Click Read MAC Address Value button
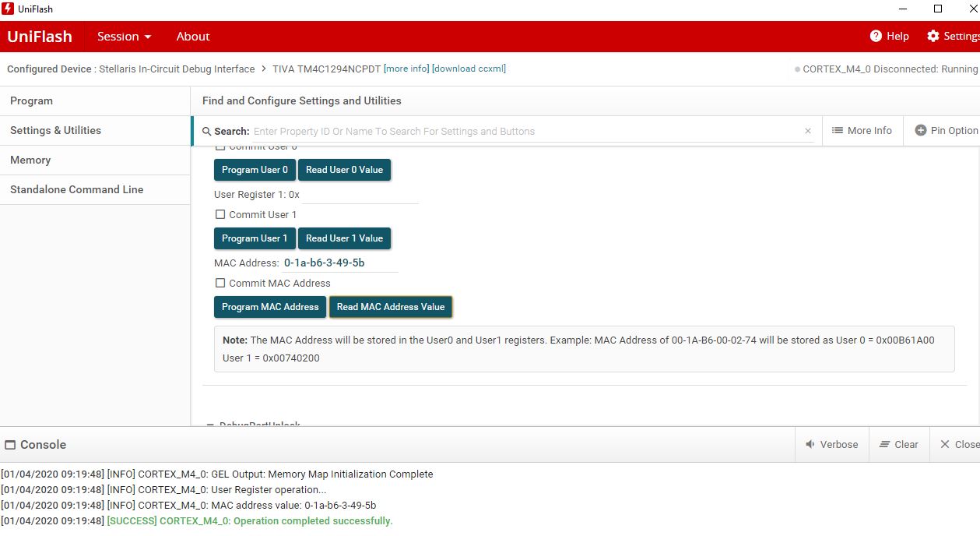The image size is (980, 536). pos(391,307)
